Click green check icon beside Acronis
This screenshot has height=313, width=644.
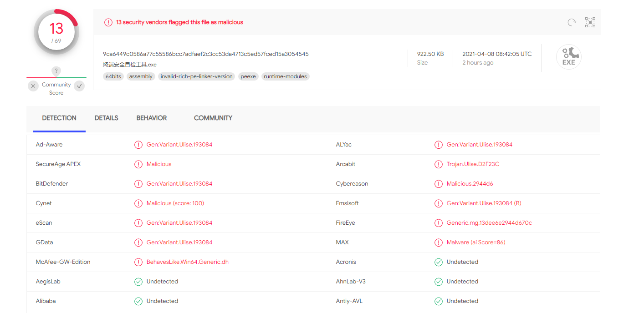click(438, 262)
